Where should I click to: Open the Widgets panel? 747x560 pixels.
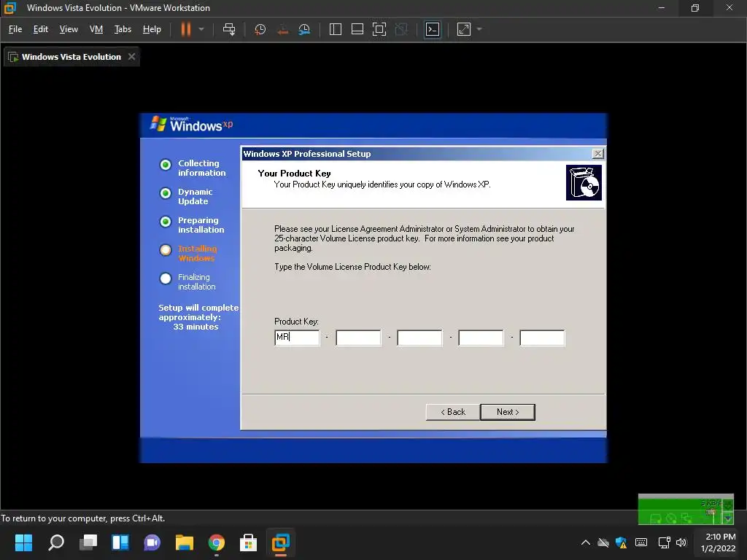point(120,542)
